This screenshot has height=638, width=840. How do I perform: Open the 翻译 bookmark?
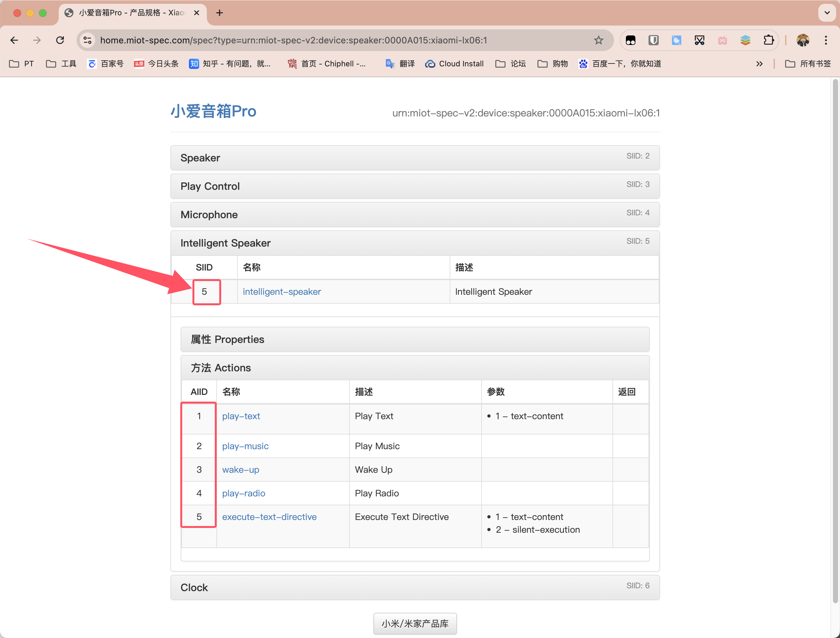(x=400, y=64)
